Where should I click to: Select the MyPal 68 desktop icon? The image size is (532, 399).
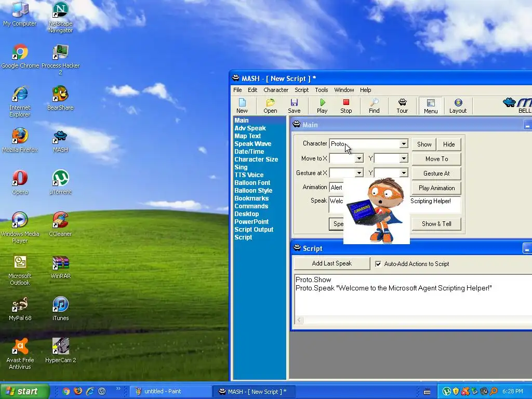click(20, 309)
